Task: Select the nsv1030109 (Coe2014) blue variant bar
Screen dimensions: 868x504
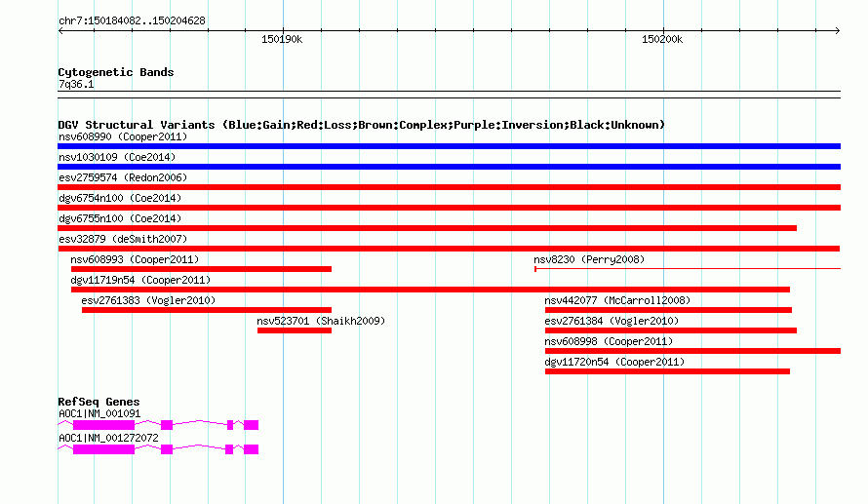Action: pos(449,167)
